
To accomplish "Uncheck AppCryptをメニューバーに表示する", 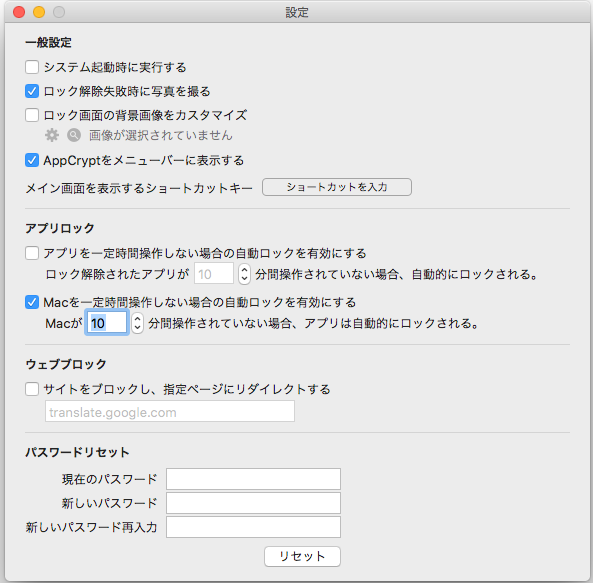I will (32, 160).
